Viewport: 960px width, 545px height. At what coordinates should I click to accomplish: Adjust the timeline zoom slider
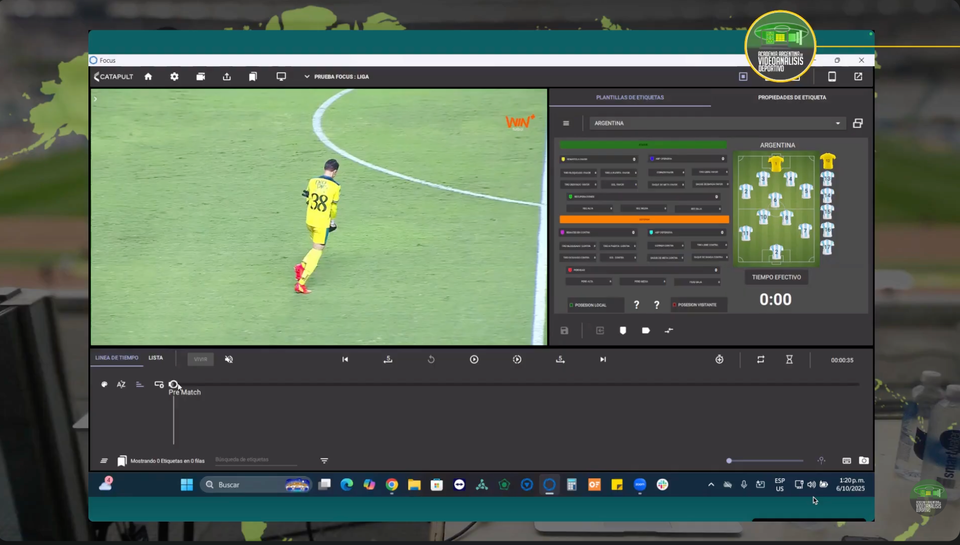[x=730, y=461]
